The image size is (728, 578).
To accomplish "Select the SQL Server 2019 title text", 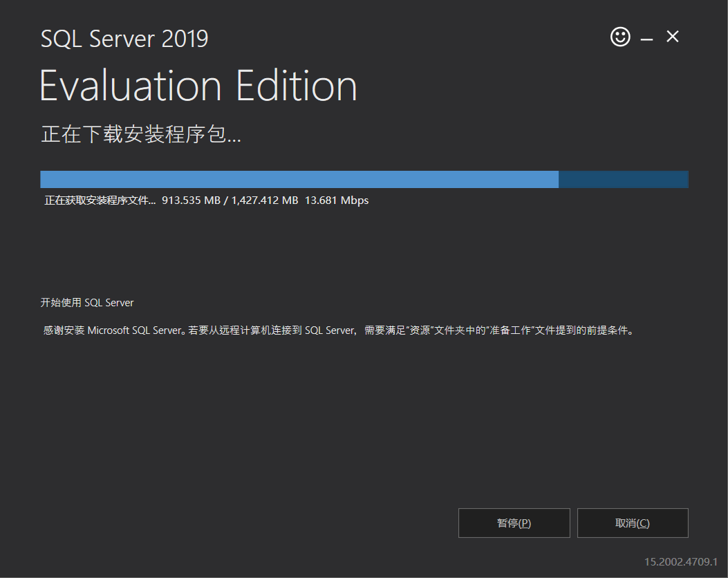I will [x=124, y=39].
